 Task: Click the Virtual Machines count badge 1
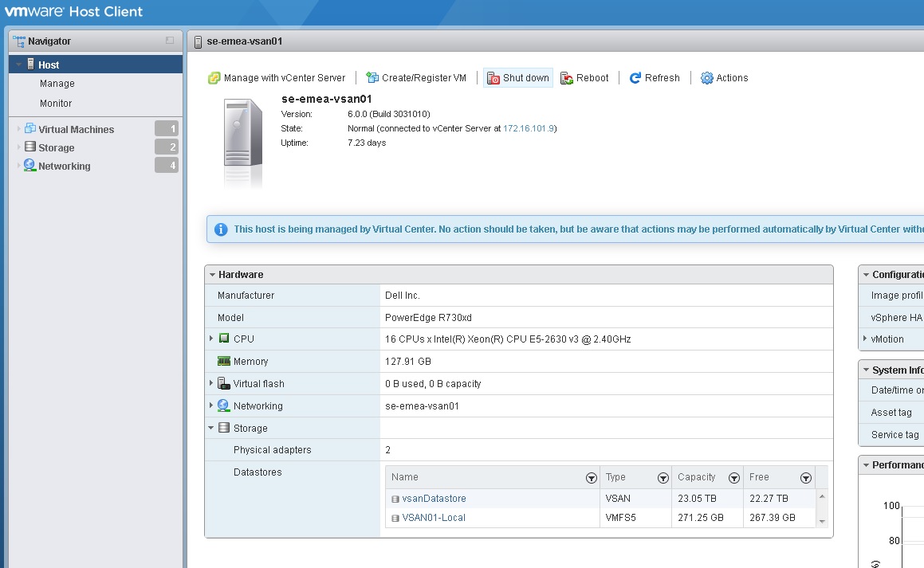[x=167, y=128]
